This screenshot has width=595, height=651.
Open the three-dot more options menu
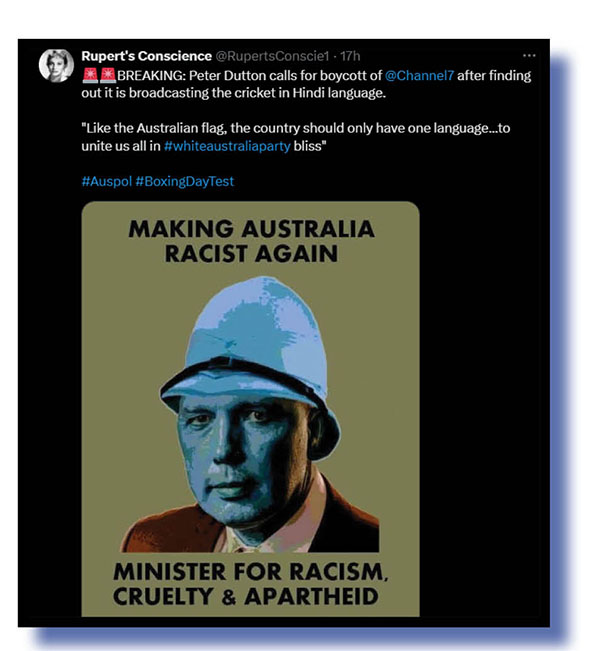[529, 56]
